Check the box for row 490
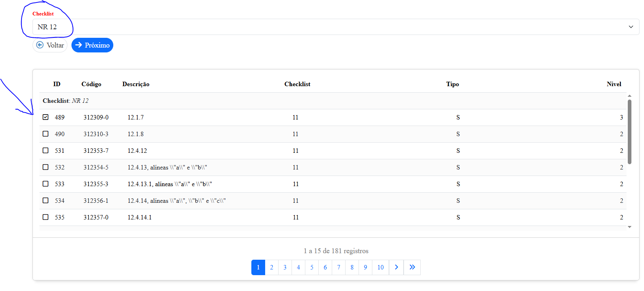 pyautogui.click(x=45, y=134)
